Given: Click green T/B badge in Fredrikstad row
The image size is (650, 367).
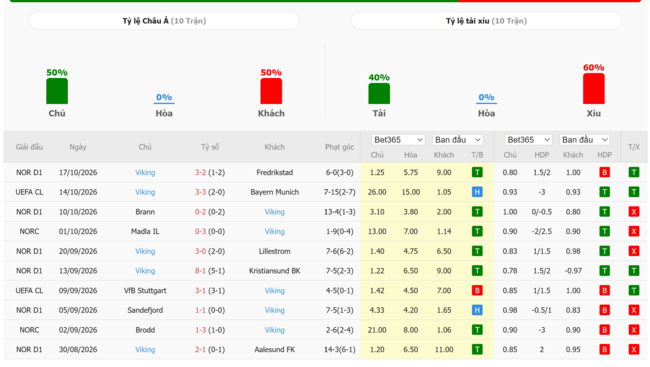Looking at the screenshot, I should coord(477,173).
